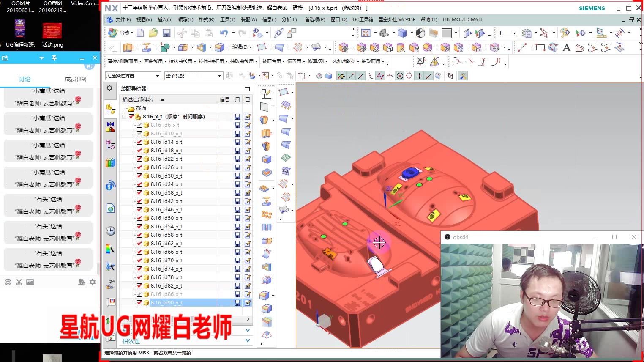The image size is (644, 362).
Task: Uncheck the 8.16_id14_x_t component checkbox
Action: 139,142
